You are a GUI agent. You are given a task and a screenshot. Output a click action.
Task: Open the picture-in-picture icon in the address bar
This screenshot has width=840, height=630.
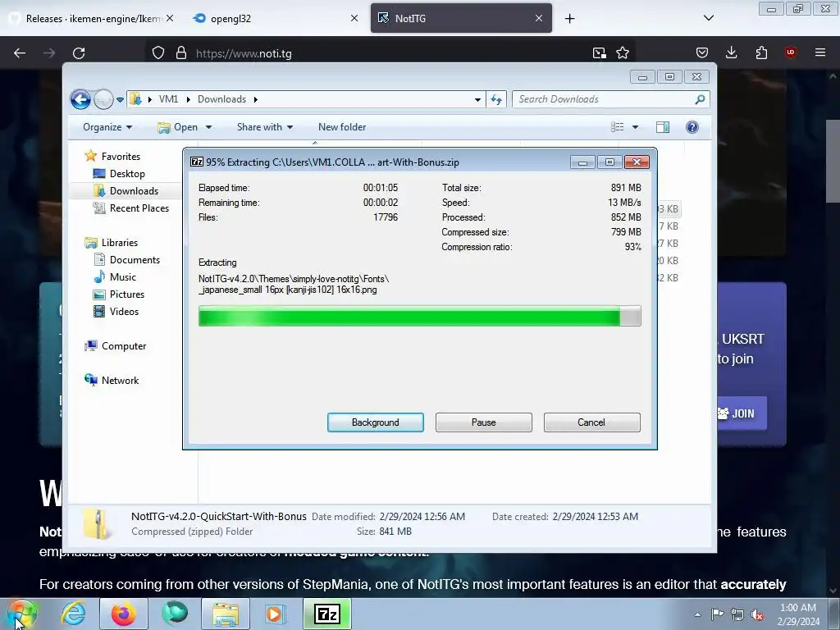[599, 53]
